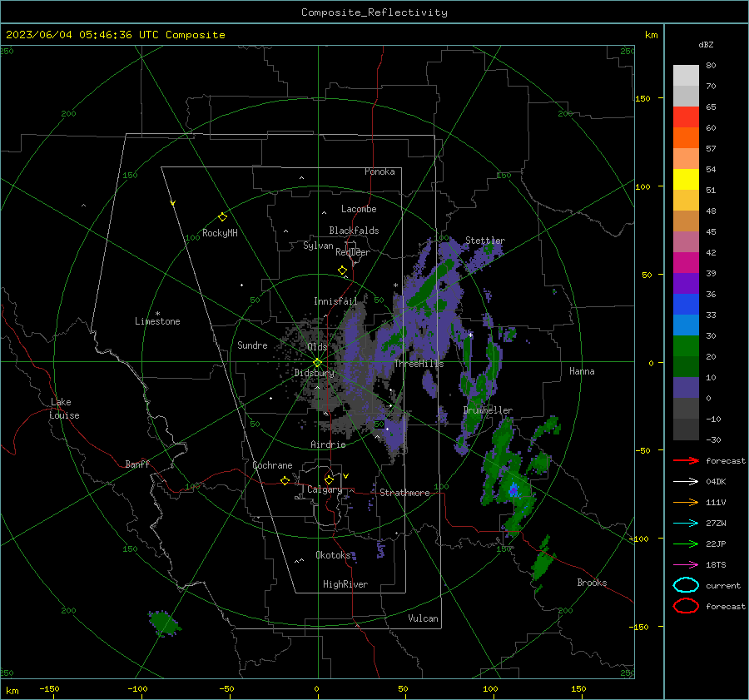The image size is (749, 700).
Task: Click the RockyMH label
Action: tap(220, 233)
